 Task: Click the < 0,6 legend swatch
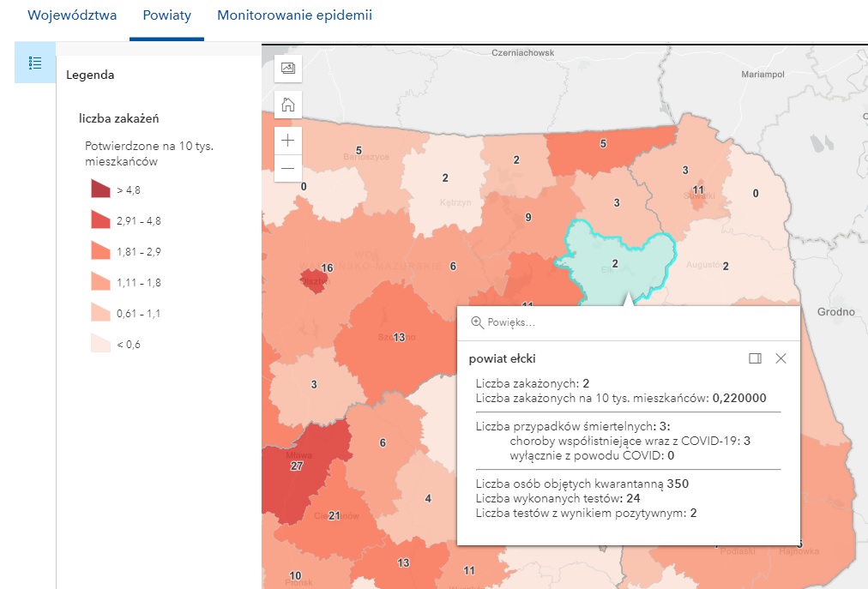click(100, 343)
